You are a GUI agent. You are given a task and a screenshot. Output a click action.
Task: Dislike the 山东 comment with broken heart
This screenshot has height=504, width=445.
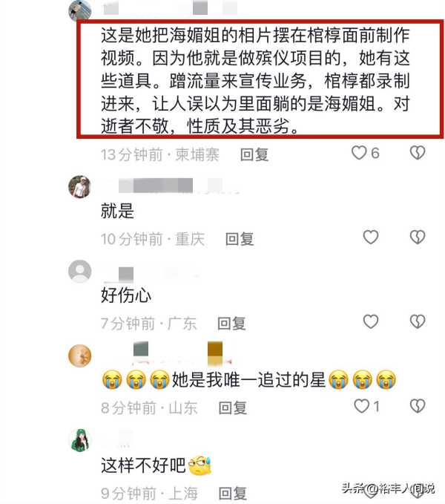point(418,406)
